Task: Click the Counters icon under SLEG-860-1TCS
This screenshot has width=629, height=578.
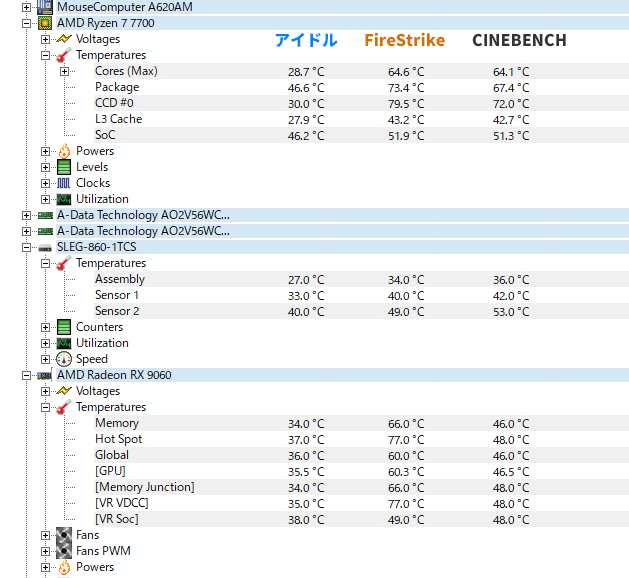Action: tap(64, 327)
